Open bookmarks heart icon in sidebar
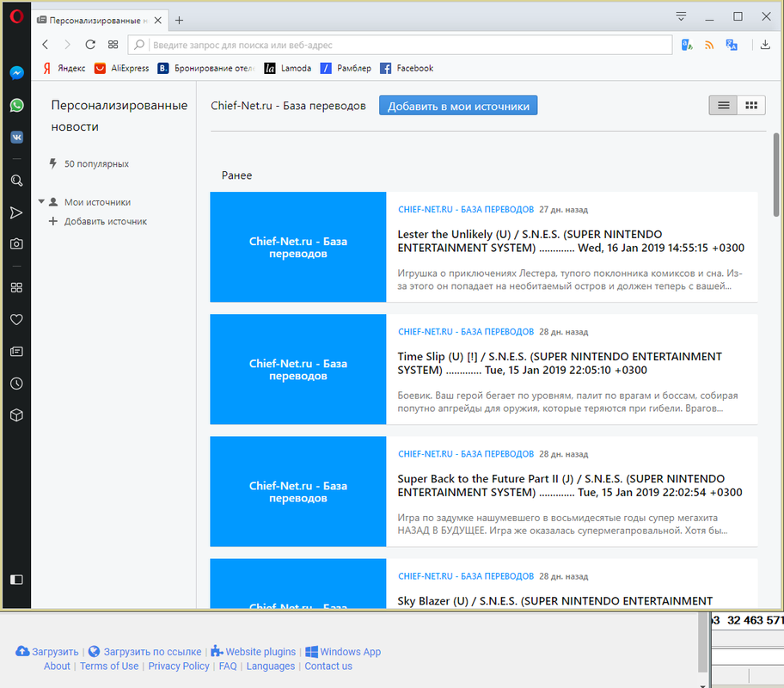This screenshot has width=784, height=688. (x=16, y=319)
